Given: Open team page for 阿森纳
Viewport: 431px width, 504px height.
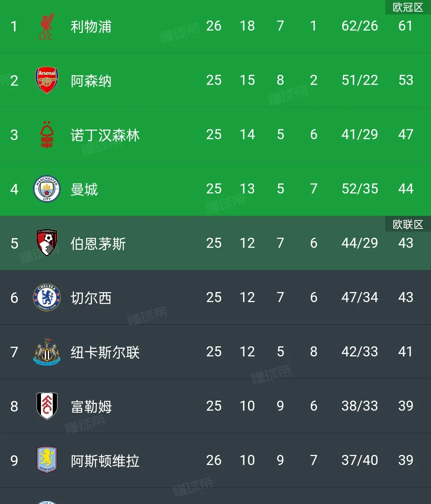Looking at the screenshot, I should (91, 81).
